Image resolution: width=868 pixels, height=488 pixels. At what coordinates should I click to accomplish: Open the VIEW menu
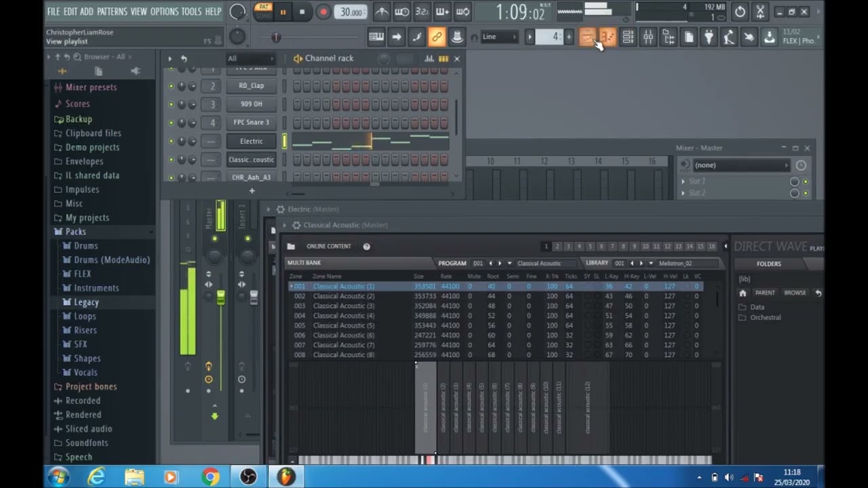click(x=138, y=12)
